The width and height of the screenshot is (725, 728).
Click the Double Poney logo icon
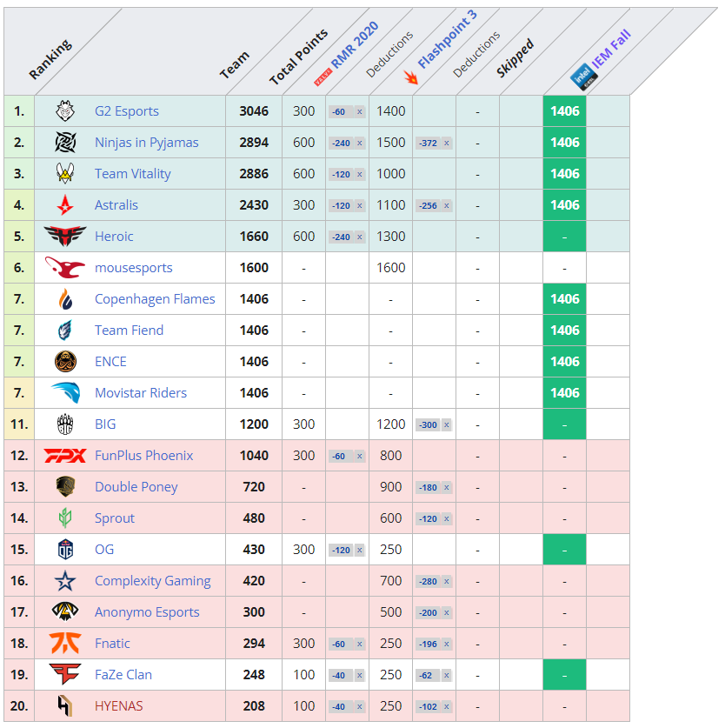click(x=65, y=486)
